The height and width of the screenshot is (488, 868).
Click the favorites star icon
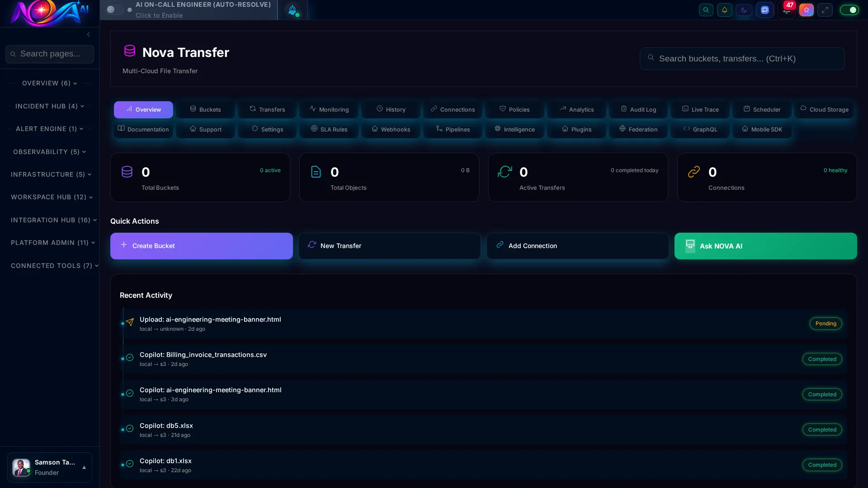tap(807, 9)
